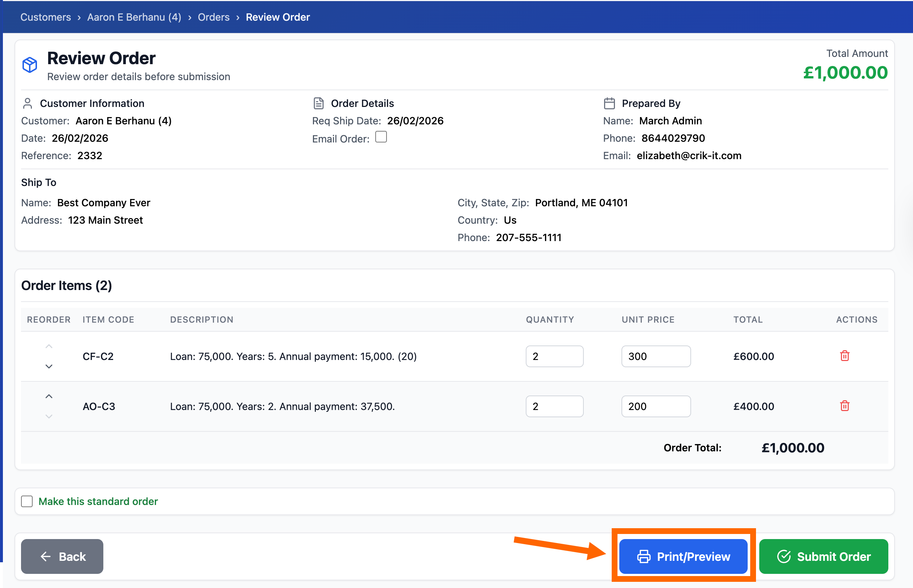Click the CF-C2 quantity field

[x=554, y=356]
